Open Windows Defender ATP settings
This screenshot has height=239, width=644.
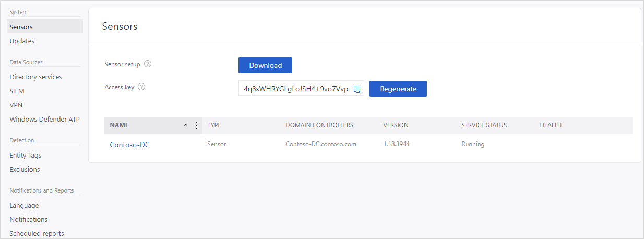[x=44, y=119]
